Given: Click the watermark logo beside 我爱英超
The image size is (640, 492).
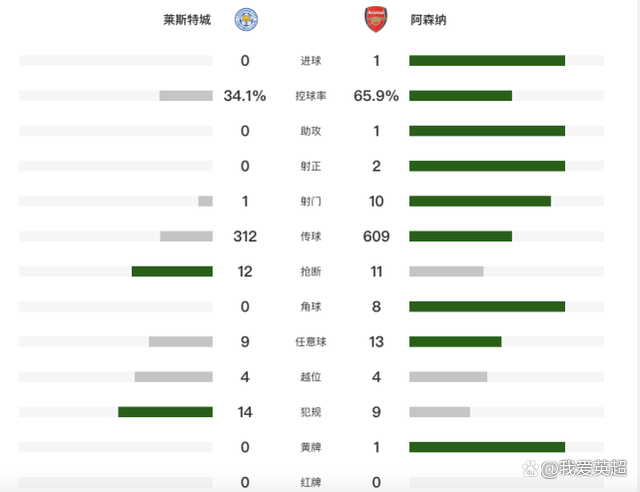Looking at the screenshot, I should 549,468.
